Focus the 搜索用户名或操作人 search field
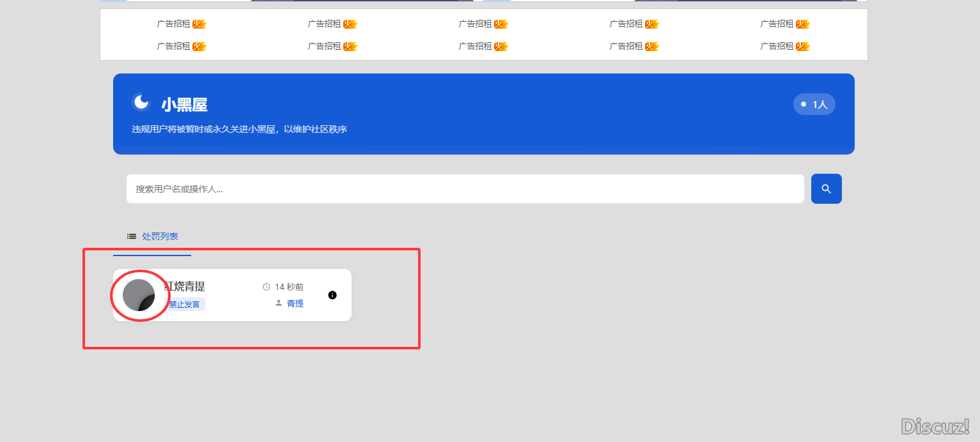 pyautogui.click(x=465, y=189)
